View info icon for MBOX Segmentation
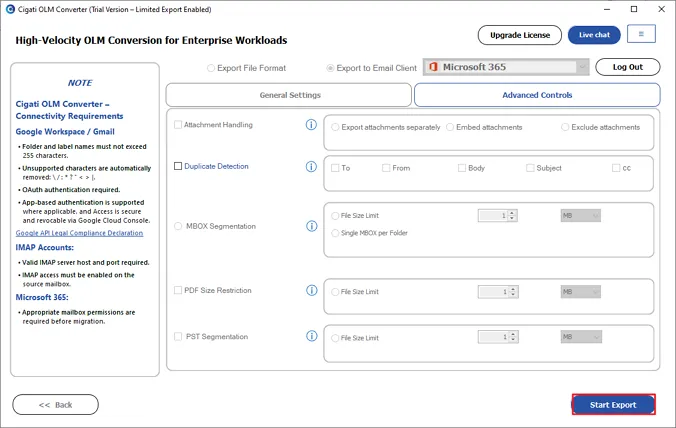Image resolution: width=676 pixels, height=428 pixels. pyautogui.click(x=312, y=226)
